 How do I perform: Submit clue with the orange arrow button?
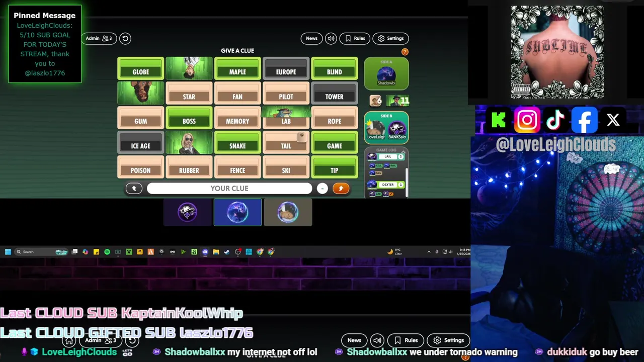(x=341, y=188)
